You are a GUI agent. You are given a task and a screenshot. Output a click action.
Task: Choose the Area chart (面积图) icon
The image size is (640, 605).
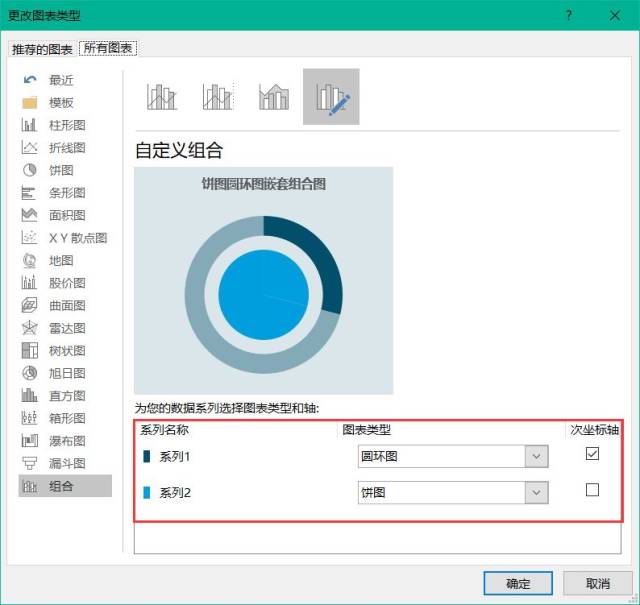click(x=29, y=215)
